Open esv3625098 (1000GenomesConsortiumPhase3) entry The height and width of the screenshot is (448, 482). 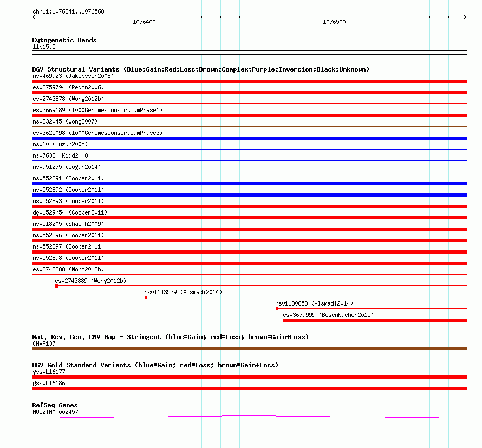(x=97, y=133)
